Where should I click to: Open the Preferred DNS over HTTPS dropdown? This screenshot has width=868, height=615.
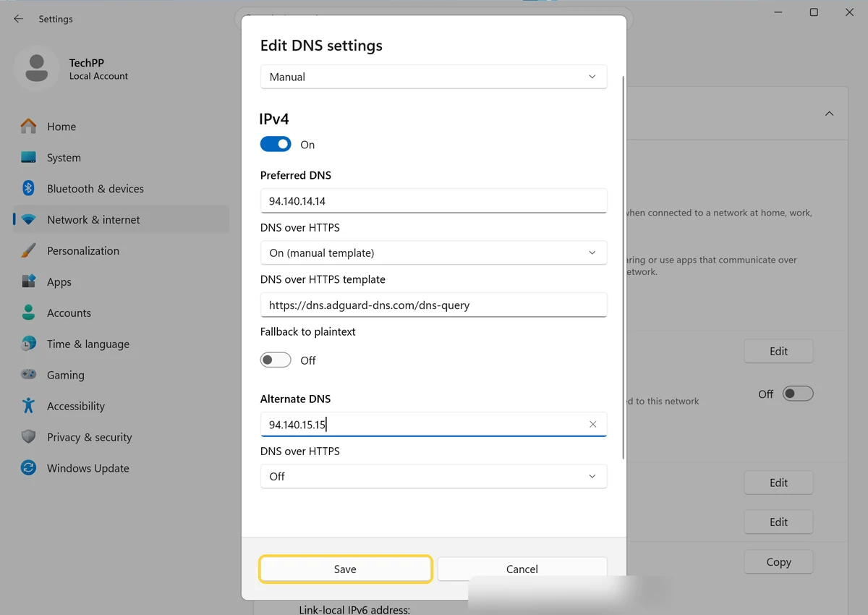pos(433,253)
